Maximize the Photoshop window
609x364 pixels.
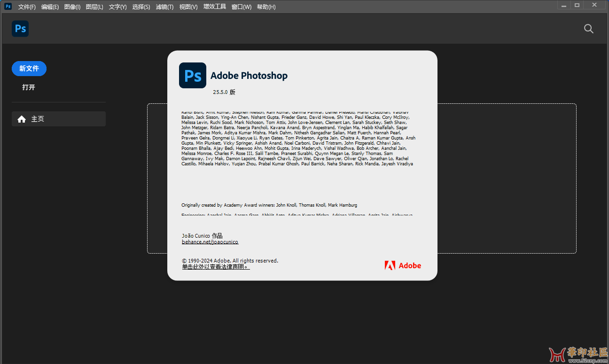(577, 5)
